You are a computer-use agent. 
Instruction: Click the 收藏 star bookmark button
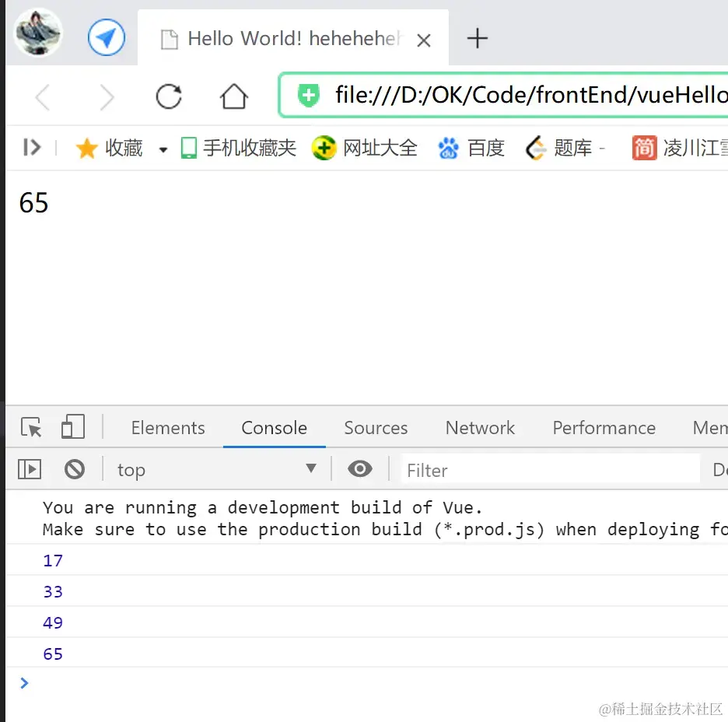(x=110, y=148)
